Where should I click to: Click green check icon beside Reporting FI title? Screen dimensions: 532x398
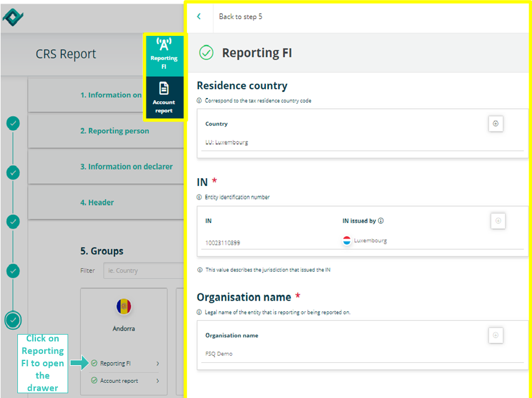coord(206,53)
